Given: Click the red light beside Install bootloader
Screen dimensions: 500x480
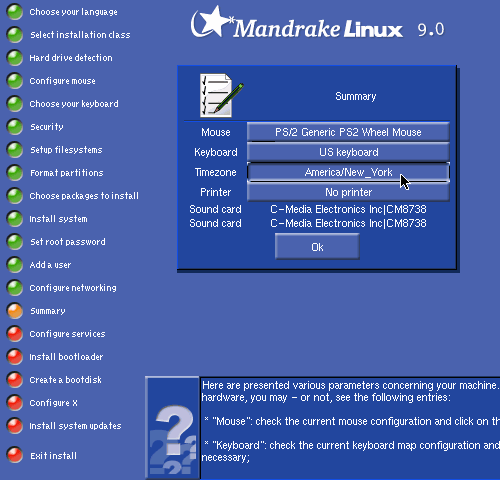Looking at the screenshot, I should [15, 357].
